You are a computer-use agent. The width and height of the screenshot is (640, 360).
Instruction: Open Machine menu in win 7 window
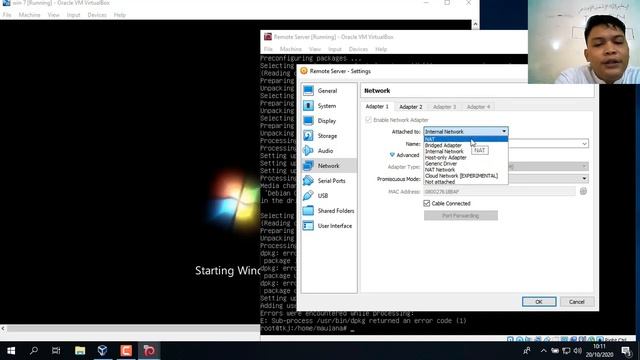[x=29, y=15]
